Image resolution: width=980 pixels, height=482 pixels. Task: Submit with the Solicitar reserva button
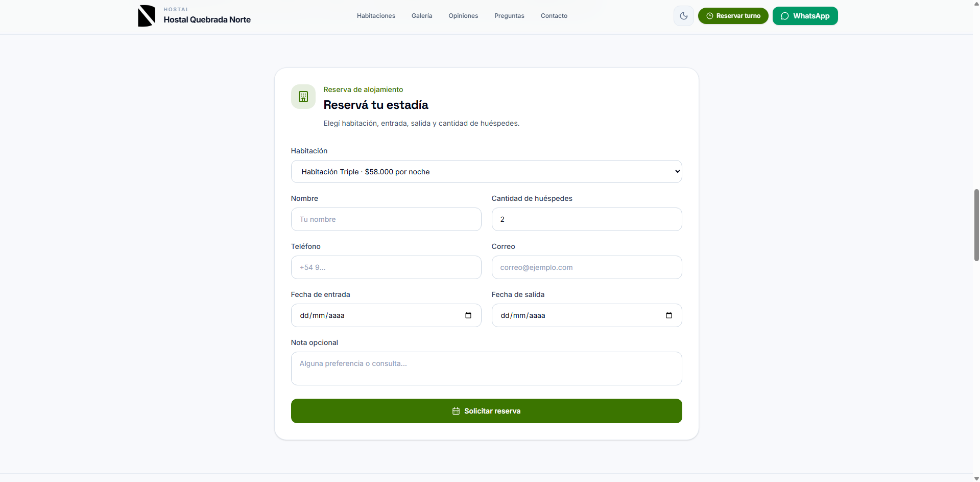click(x=486, y=411)
